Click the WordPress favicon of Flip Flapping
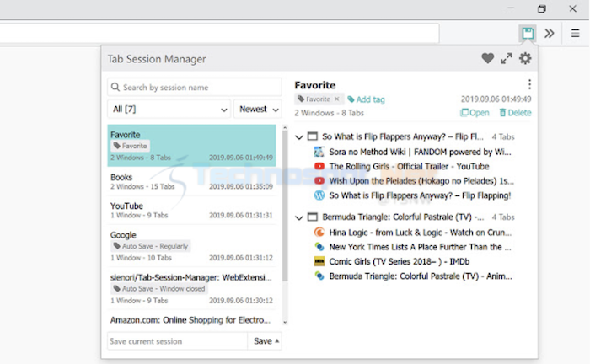 pos(319,195)
